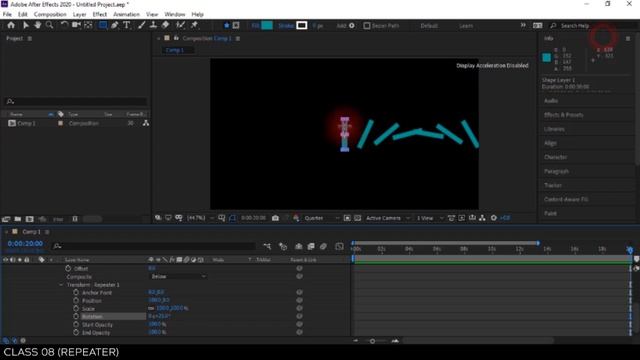Switch to the Default workspace
Viewport: 640px width, 360px height.
pos(429,26)
